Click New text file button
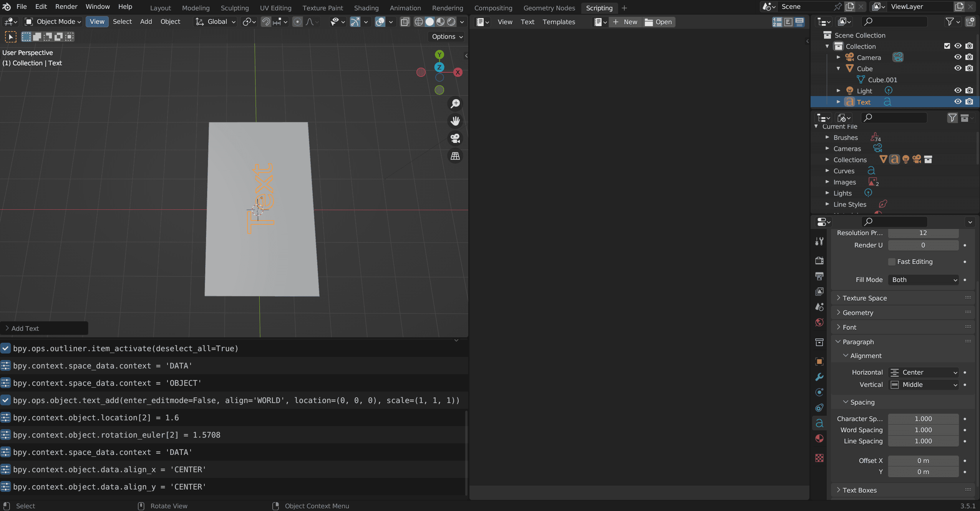This screenshot has height=511, width=980. pyautogui.click(x=625, y=22)
